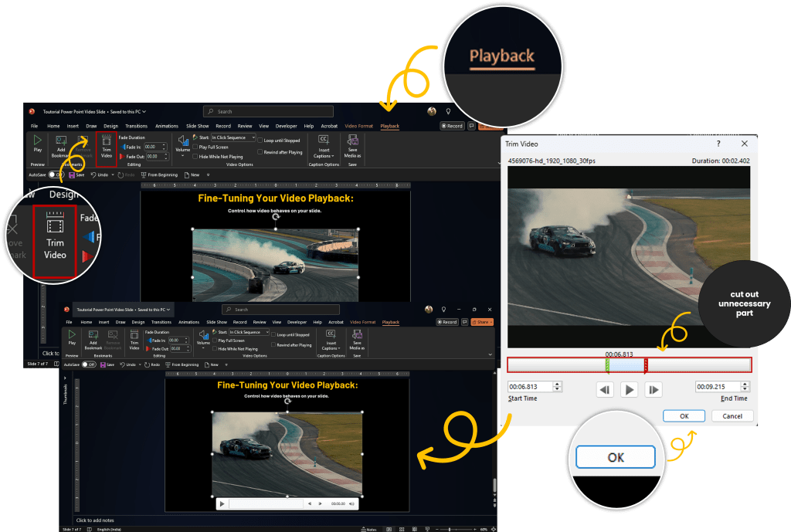Click Add Bookmark in the lower PowerPoint window
The image size is (791, 532).
click(x=94, y=341)
